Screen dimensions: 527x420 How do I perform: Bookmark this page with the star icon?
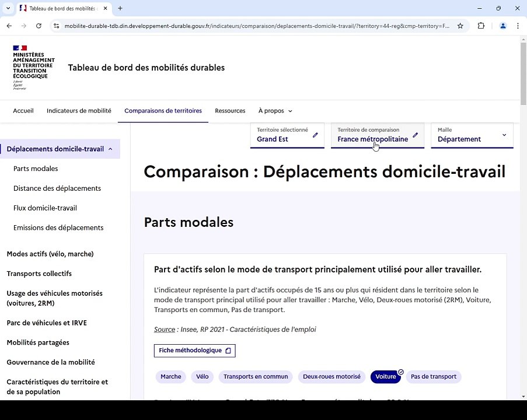tap(460, 26)
